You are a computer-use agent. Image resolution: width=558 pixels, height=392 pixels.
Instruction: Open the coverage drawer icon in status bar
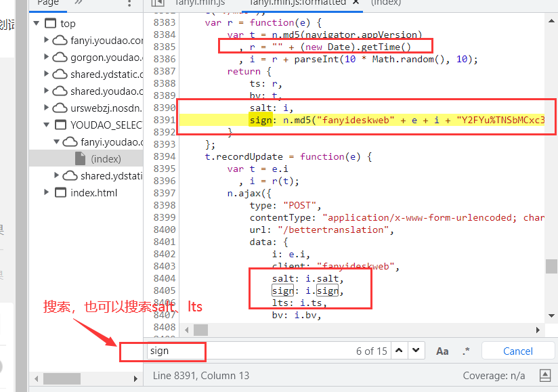544,375
